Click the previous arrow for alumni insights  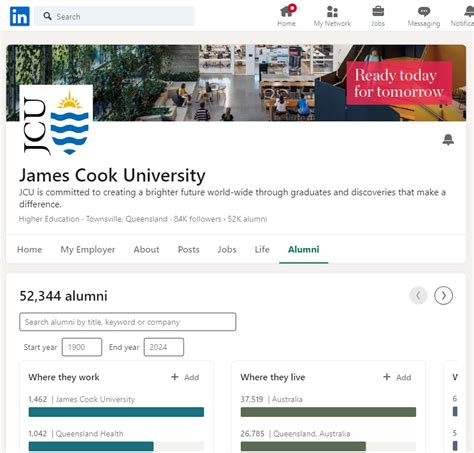click(418, 295)
